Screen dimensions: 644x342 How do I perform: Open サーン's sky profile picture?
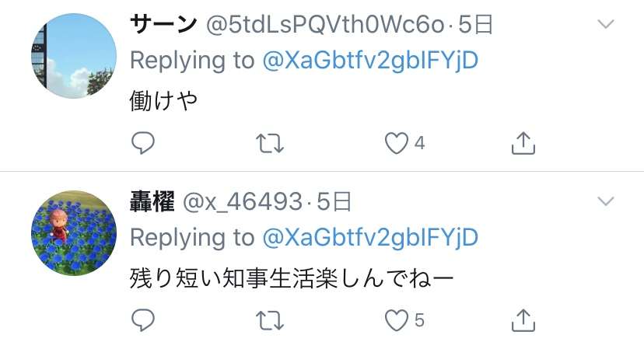(x=74, y=56)
